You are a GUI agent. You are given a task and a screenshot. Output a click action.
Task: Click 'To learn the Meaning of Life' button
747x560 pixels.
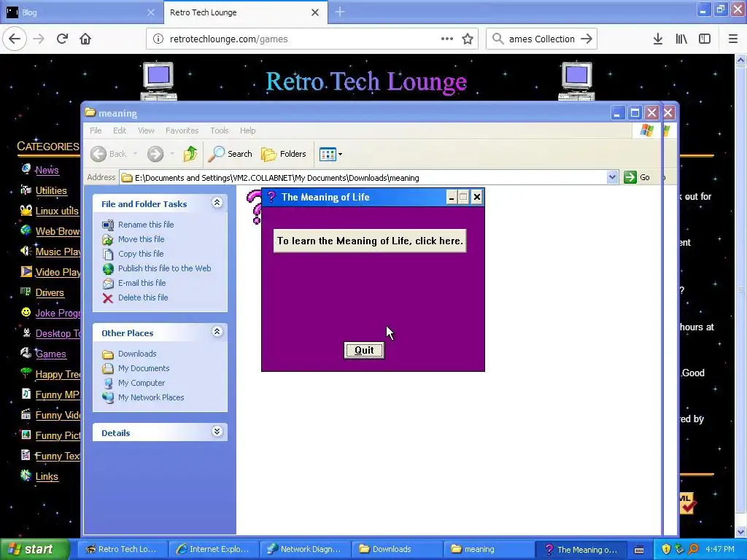[370, 241]
